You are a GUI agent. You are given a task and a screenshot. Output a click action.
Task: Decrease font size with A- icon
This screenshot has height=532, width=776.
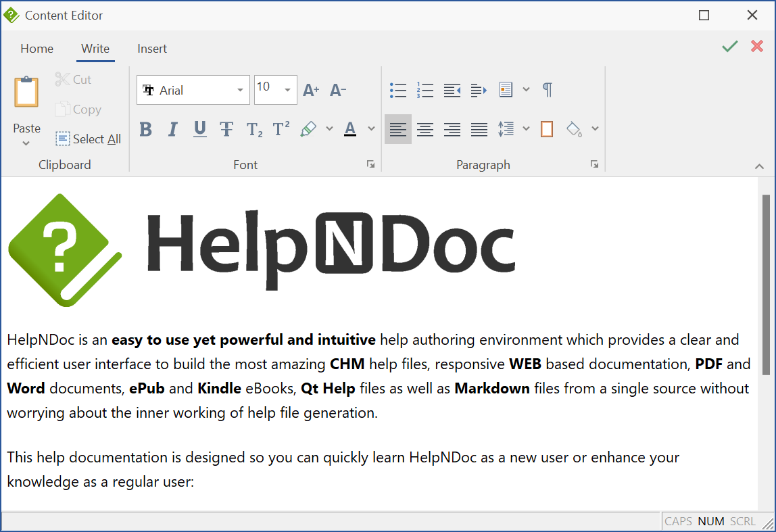338,90
